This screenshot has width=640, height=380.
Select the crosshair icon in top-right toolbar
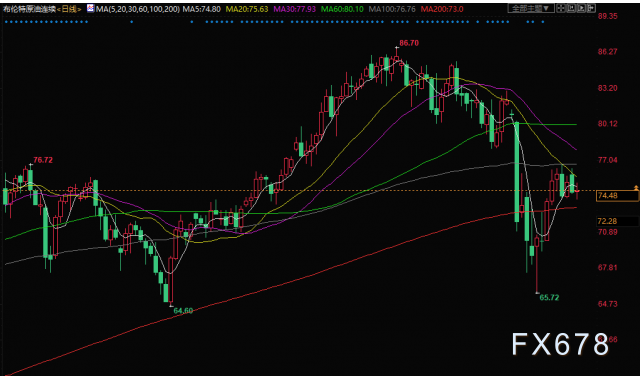(561, 8)
